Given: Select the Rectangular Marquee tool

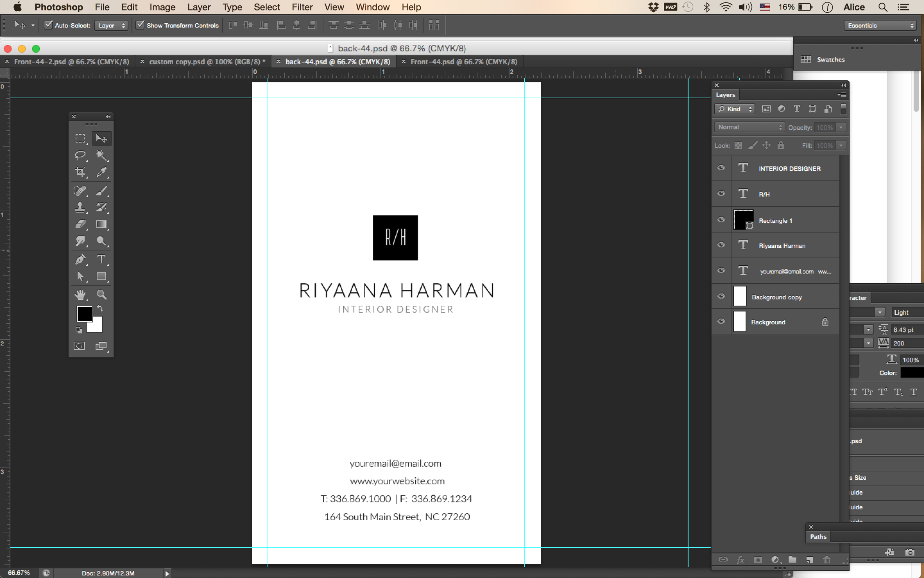Looking at the screenshot, I should click(x=80, y=138).
